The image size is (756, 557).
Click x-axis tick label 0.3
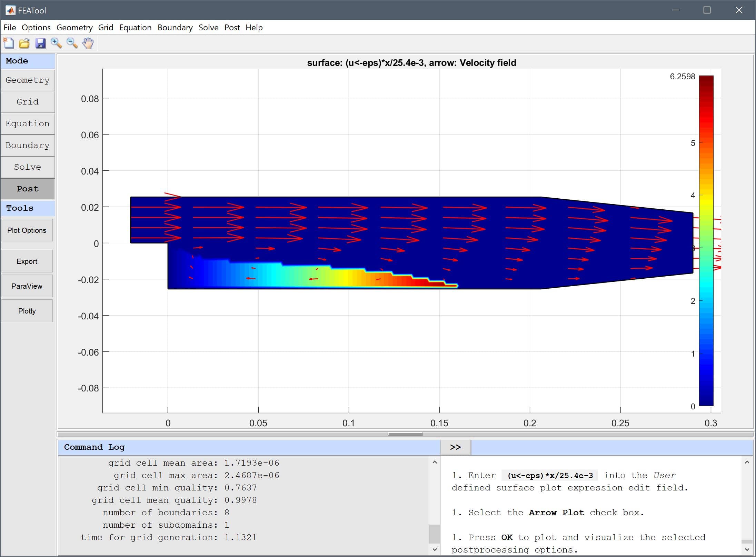(710, 423)
